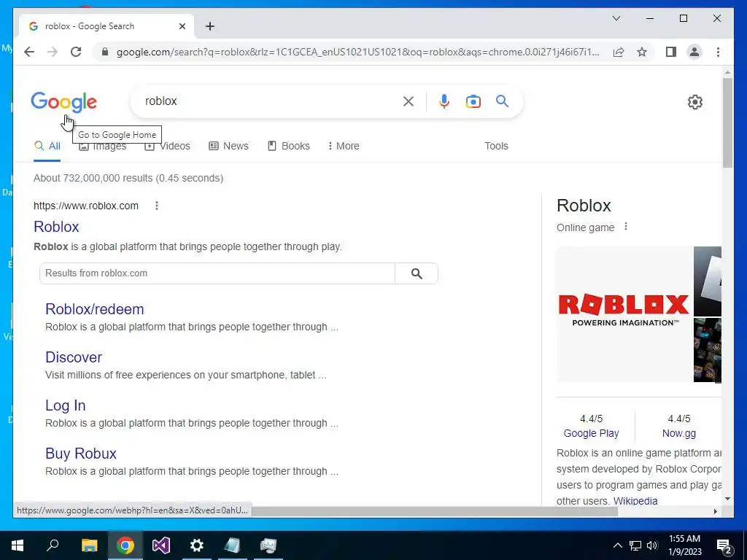Open Google Play rating link
The width and height of the screenshot is (747, 560).
point(591,433)
